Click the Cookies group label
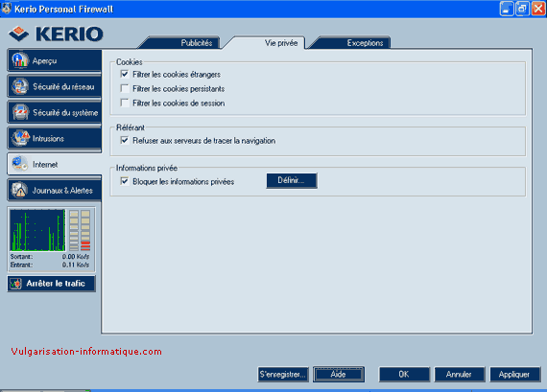 point(130,62)
